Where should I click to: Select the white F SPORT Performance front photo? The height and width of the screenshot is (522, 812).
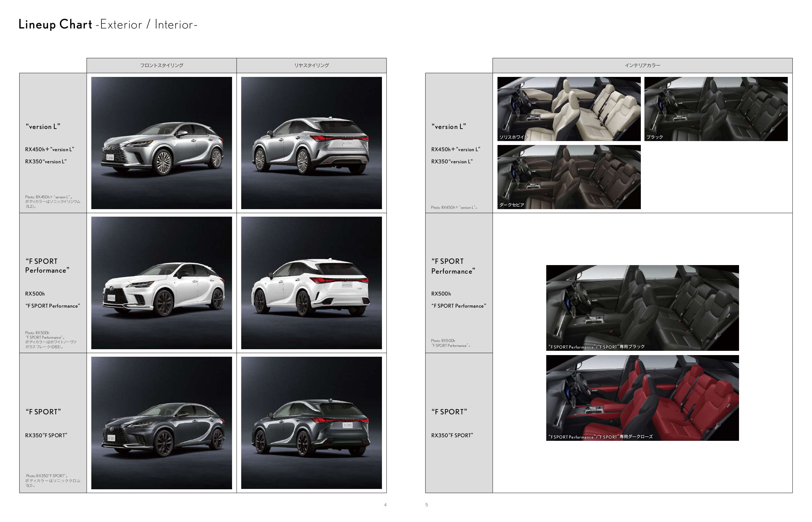pos(161,283)
